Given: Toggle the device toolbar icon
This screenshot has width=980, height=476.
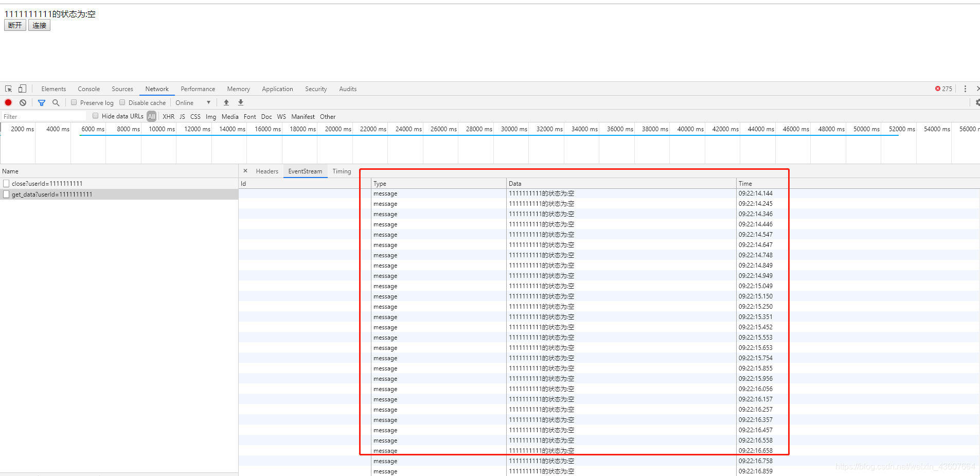Looking at the screenshot, I should tap(22, 89).
